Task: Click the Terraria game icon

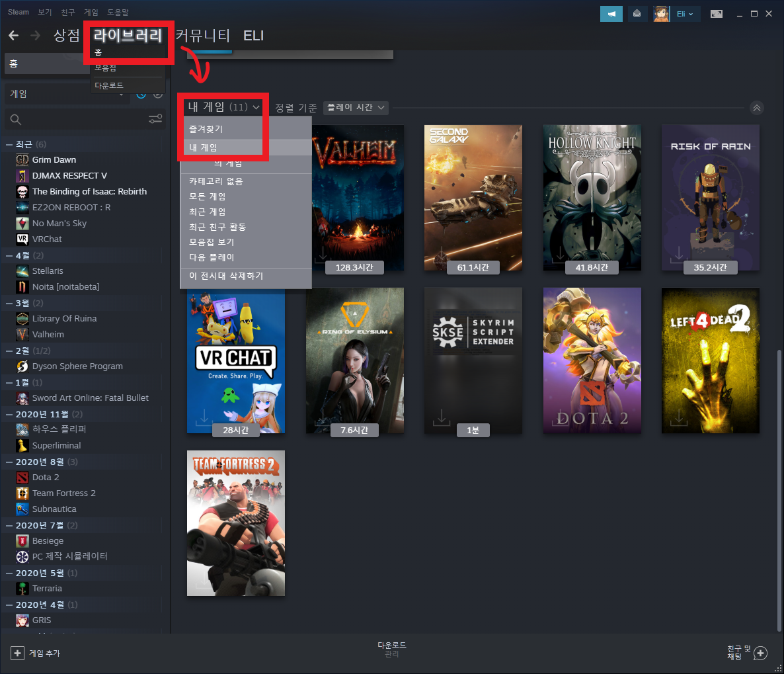Action: 22,589
